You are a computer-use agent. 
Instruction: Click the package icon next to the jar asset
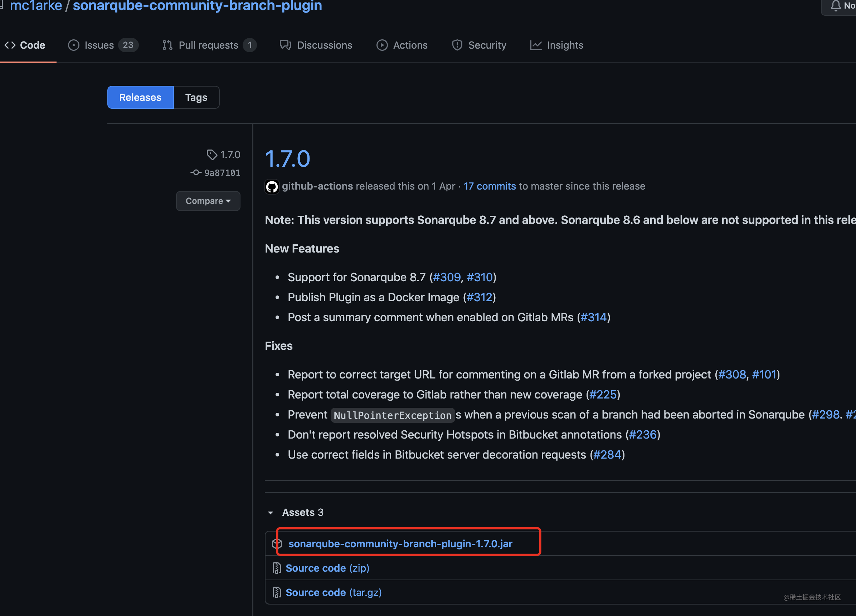(277, 544)
